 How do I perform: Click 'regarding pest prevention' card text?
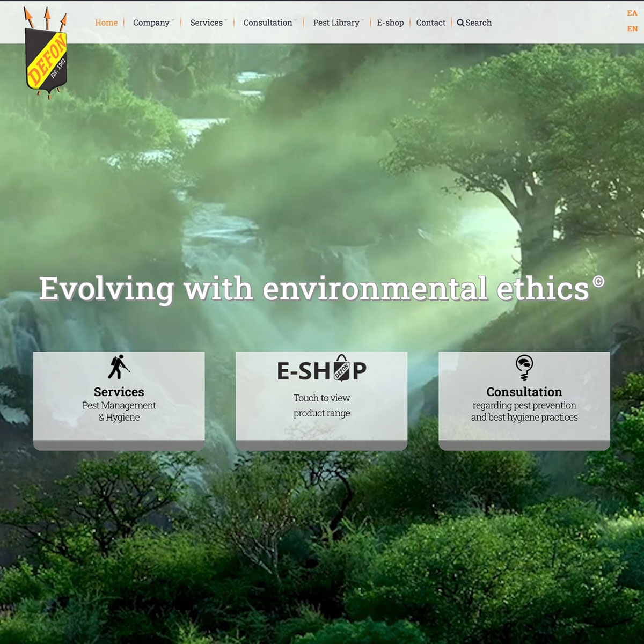[524, 406]
